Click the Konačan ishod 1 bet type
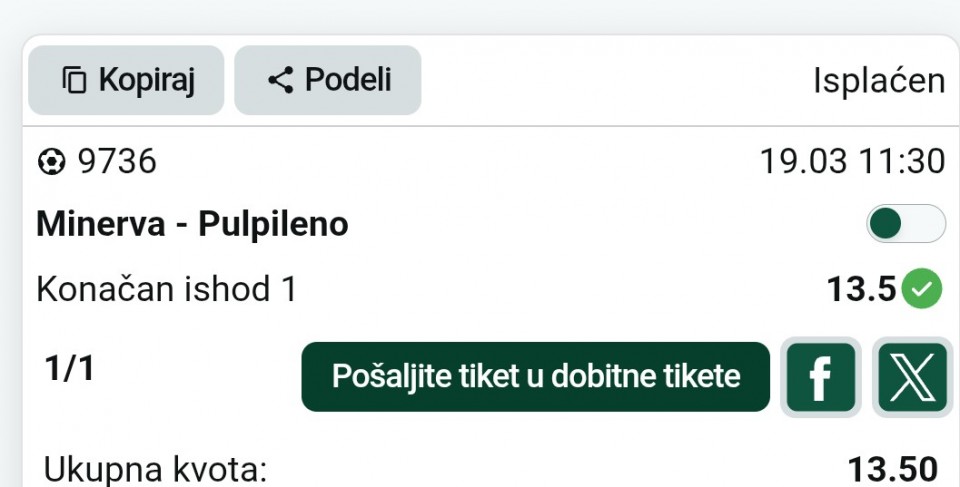Viewport: 960px width, 487px height. (167, 290)
